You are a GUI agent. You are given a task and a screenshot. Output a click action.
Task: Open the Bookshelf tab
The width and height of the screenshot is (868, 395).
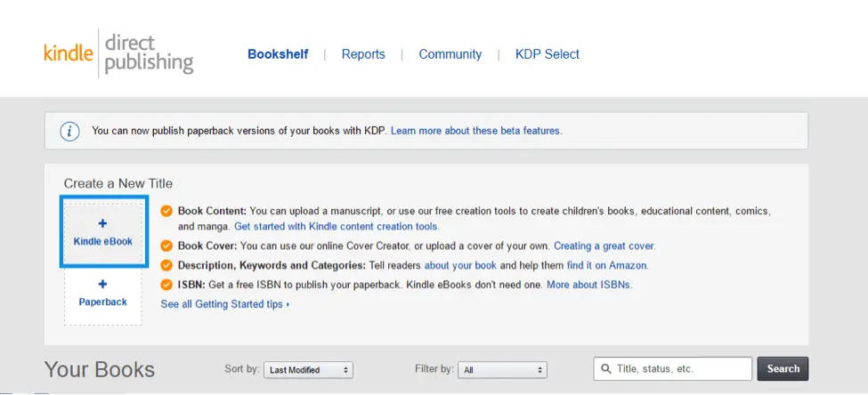pyautogui.click(x=278, y=54)
